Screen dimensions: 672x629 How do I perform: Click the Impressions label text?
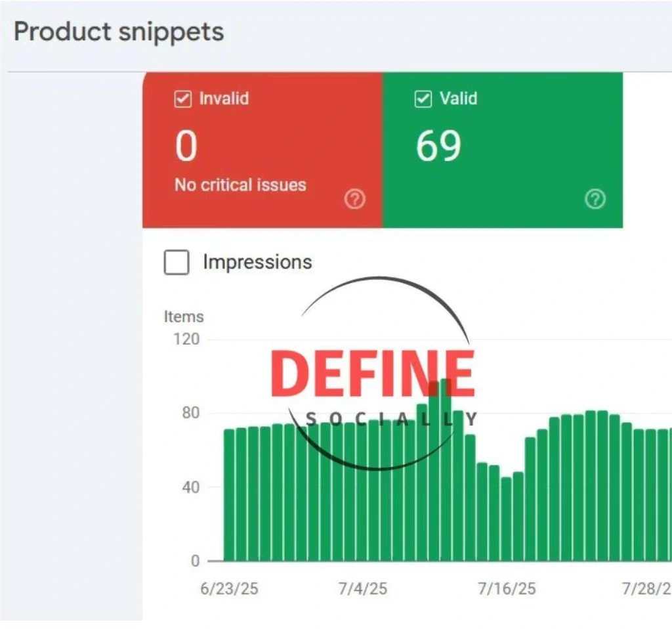pos(257,262)
